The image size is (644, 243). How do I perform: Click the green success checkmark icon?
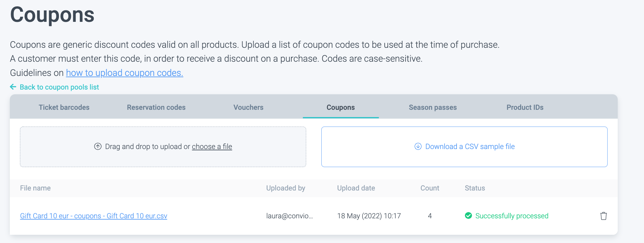(468, 216)
